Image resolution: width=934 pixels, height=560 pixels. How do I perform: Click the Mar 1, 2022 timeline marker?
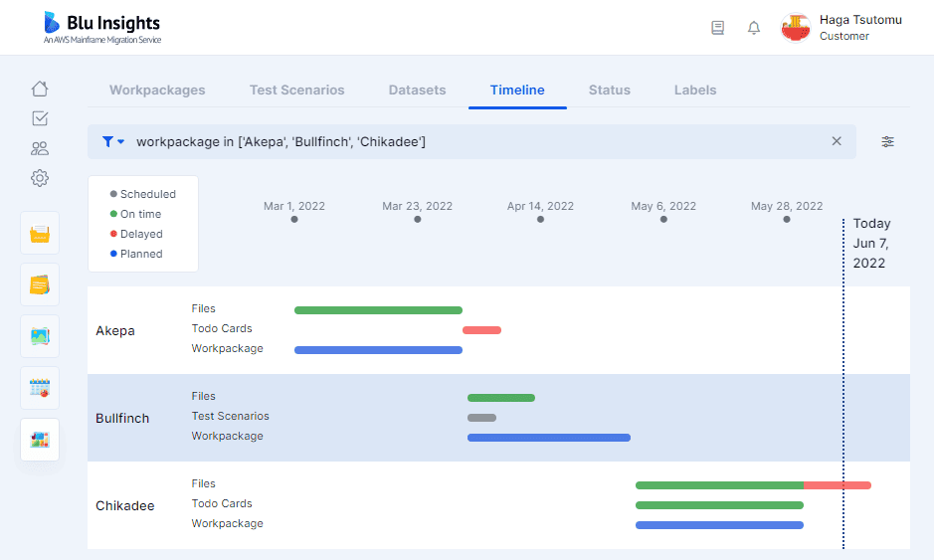tap(294, 219)
